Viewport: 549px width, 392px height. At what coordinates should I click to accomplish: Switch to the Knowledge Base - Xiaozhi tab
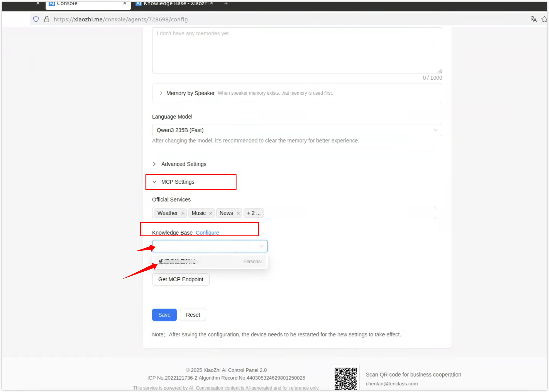coord(175,3)
